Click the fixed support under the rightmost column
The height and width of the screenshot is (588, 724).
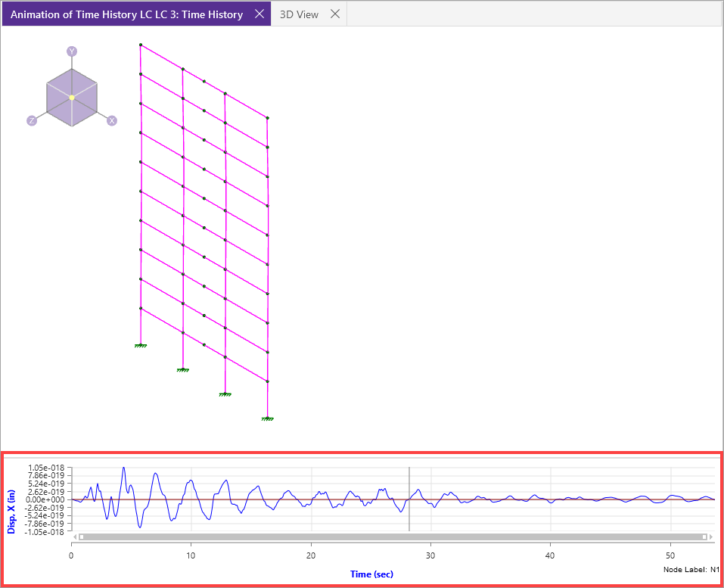coord(267,418)
